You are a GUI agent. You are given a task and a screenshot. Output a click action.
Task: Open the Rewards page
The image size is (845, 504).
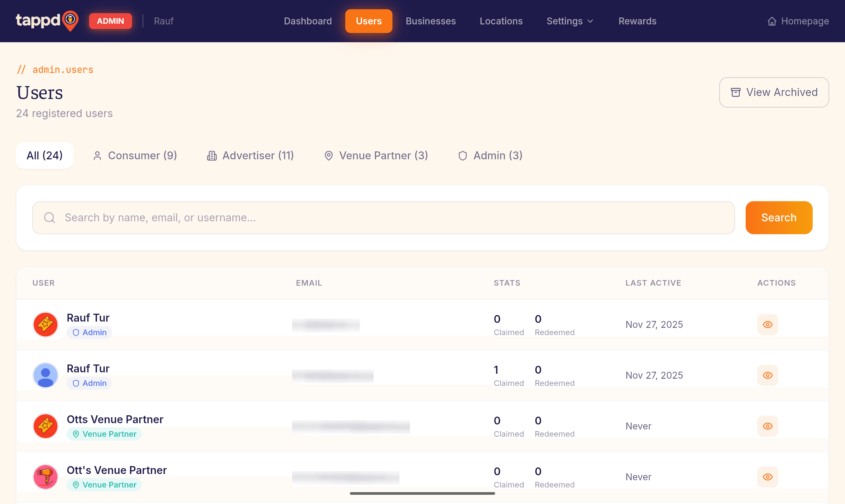[637, 21]
